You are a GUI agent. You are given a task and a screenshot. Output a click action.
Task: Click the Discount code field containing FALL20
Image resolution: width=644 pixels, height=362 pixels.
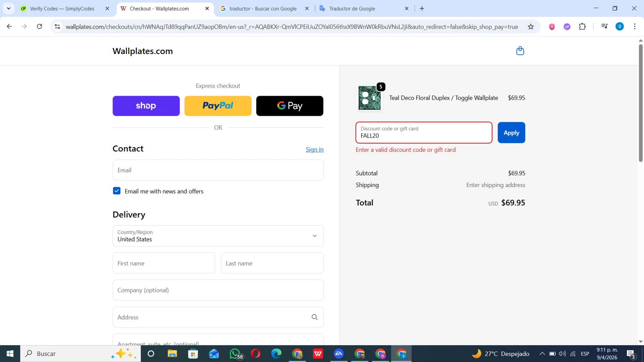(424, 133)
